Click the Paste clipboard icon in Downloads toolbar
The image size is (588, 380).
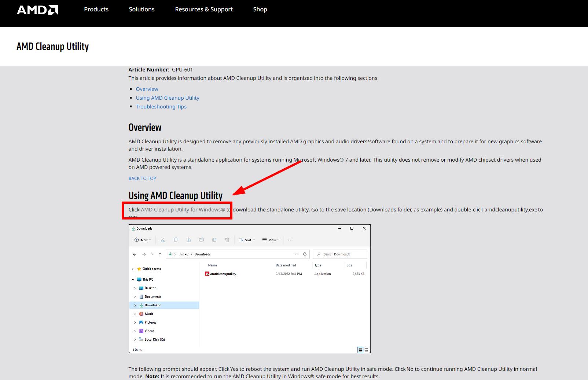pos(188,240)
